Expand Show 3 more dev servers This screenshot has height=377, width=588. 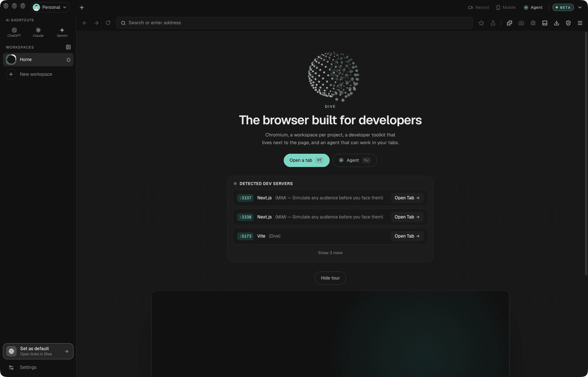click(330, 253)
